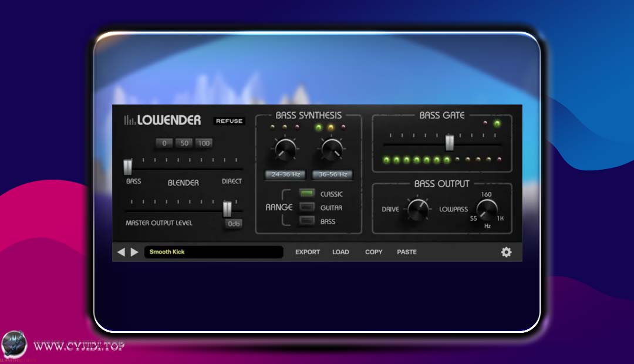Image resolution: width=634 pixels, height=364 pixels.
Task: Switch range to Bass mode
Action: pos(307,221)
